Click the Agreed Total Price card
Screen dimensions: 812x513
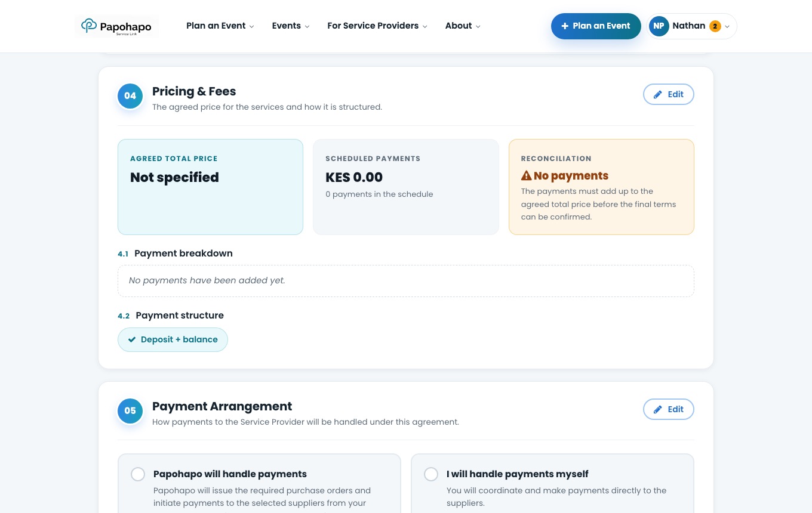coord(210,187)
